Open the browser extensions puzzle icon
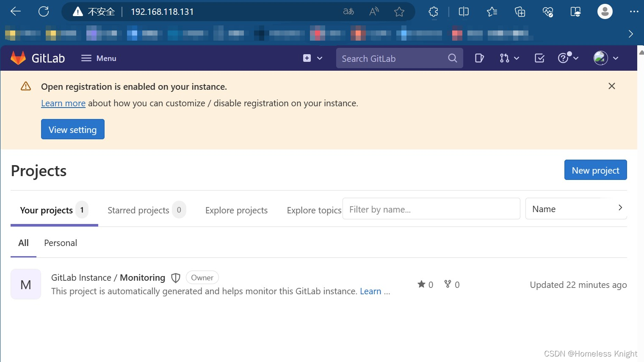 pyautogui.click(x=433, y=11)
